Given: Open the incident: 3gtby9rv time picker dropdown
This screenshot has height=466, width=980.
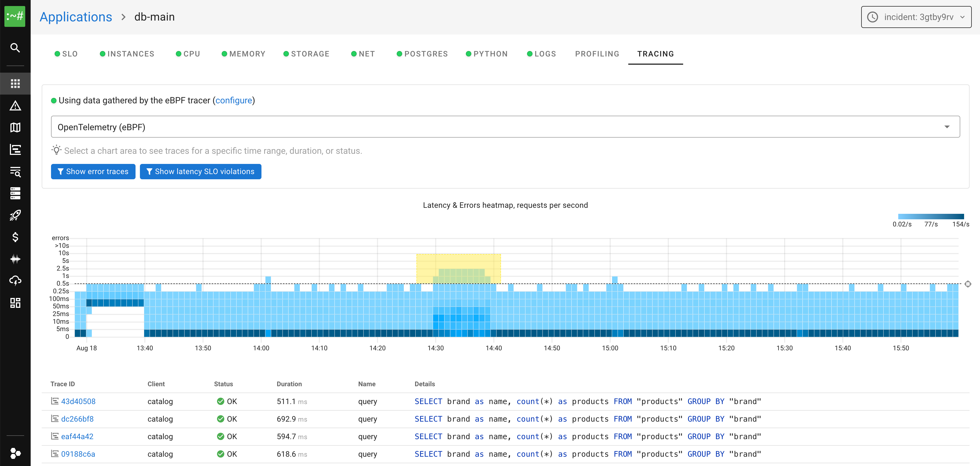Looking at the screenshot, I should click(x=916, y=17).
